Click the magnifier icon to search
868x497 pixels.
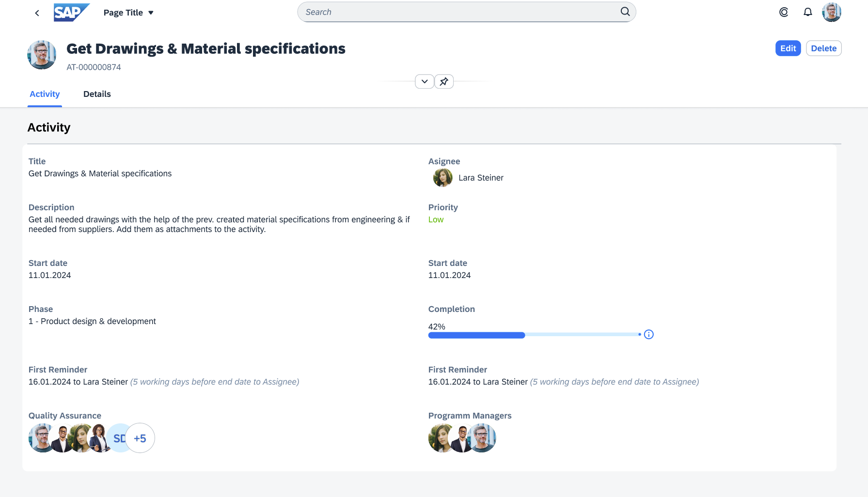click(625, 12)
